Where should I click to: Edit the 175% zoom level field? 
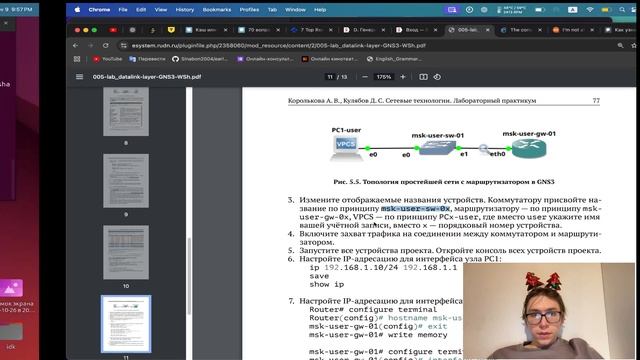[x=384, y=77]
